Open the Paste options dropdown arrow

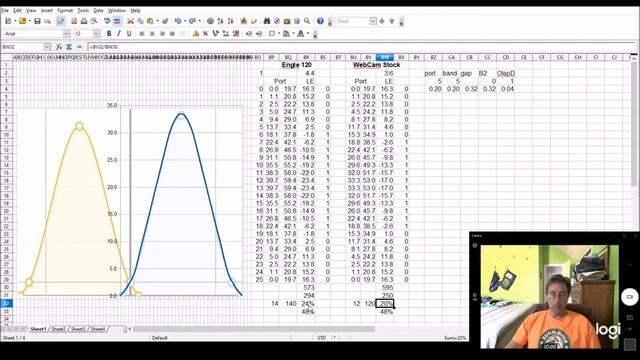point(158,21)
